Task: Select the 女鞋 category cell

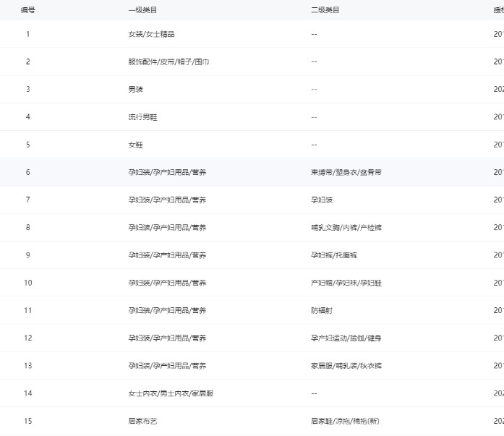Action: (x=135, y=145)
